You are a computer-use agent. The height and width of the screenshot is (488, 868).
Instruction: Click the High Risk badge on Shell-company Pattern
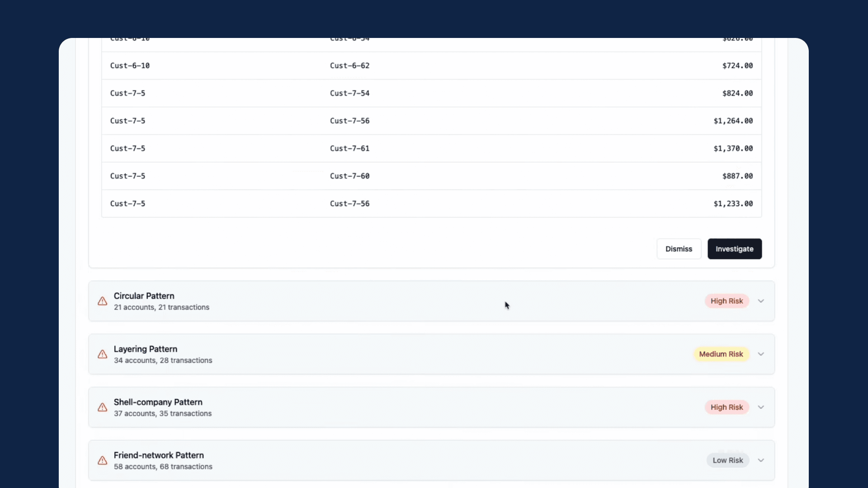coord(726,408)
